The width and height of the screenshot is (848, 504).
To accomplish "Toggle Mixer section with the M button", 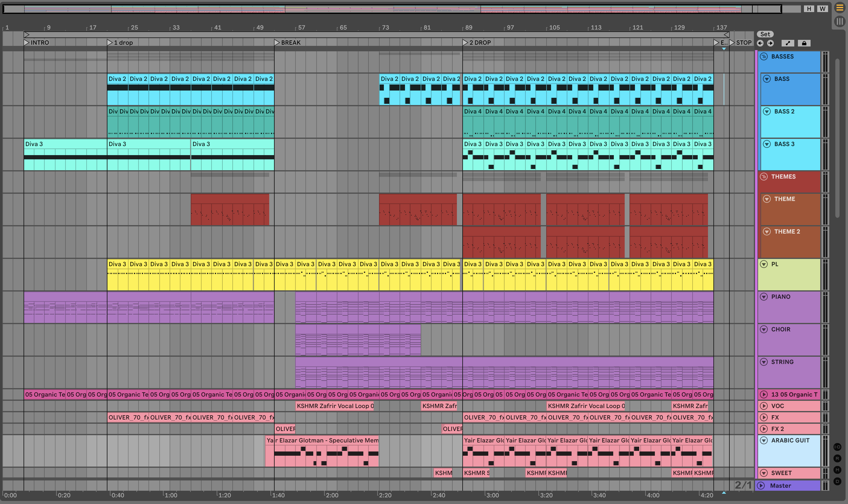I will (x=837, y=470).
